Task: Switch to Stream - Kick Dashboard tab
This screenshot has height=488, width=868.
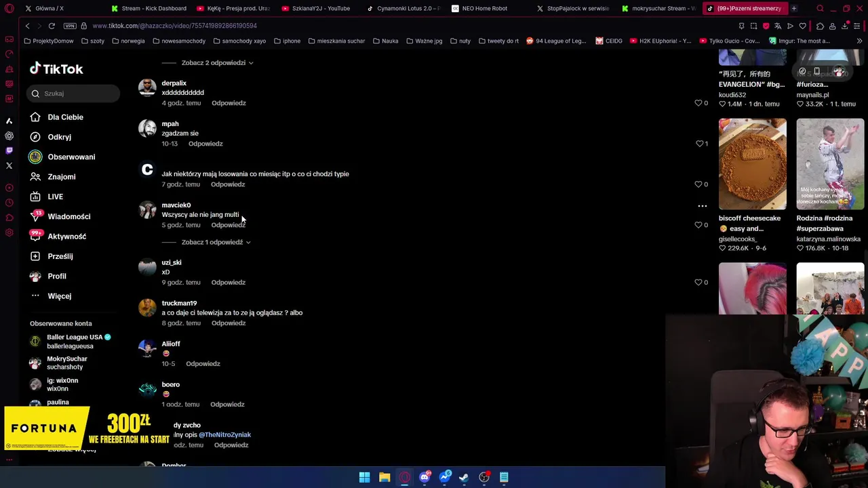Action: coord(149,9)
